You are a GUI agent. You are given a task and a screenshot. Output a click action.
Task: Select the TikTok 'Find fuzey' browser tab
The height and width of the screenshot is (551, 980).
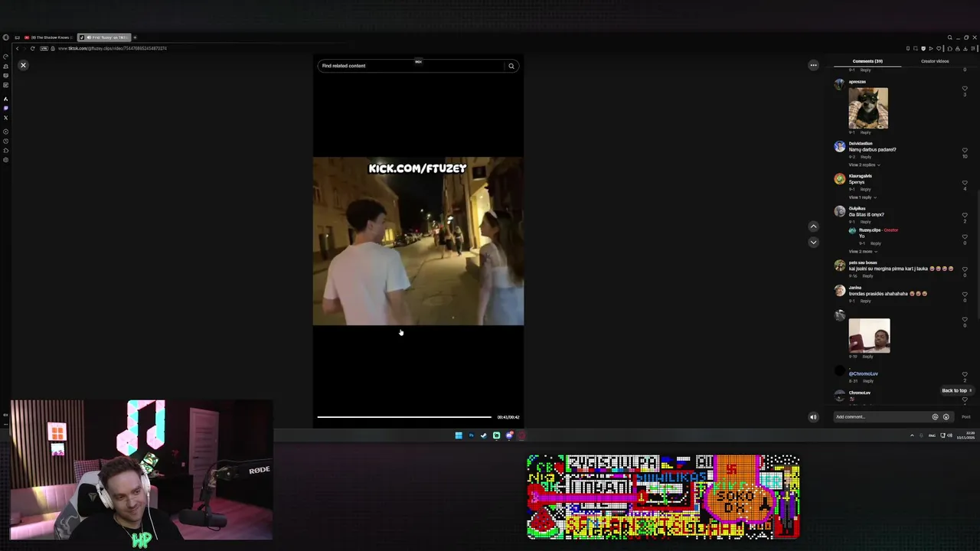point(103,37)
